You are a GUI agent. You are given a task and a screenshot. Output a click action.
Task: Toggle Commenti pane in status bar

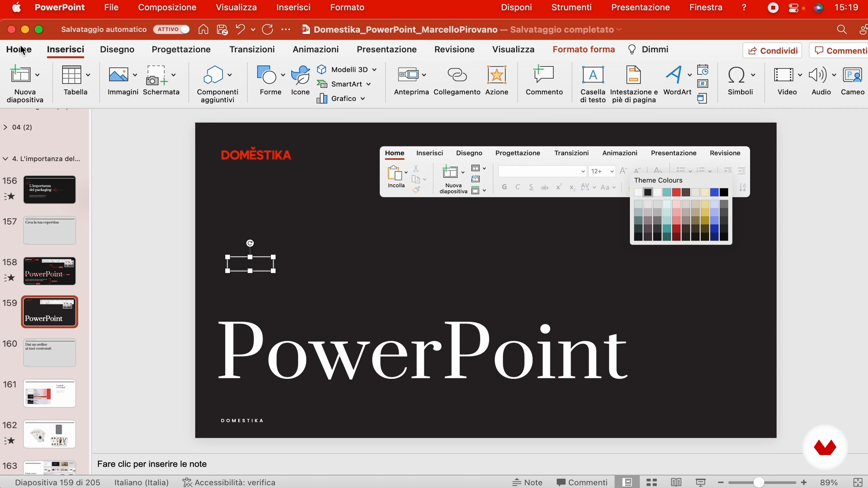tap(582, 482)
